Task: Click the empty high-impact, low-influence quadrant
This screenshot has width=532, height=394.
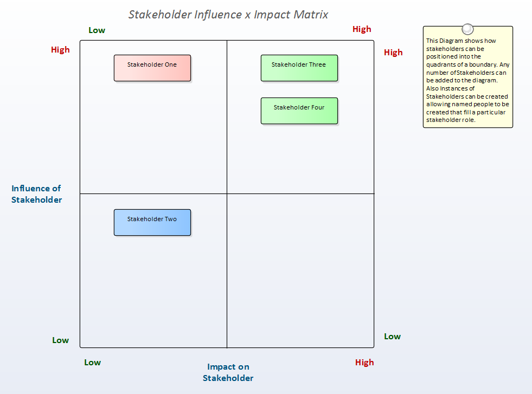Action: (x=300, y=271)
